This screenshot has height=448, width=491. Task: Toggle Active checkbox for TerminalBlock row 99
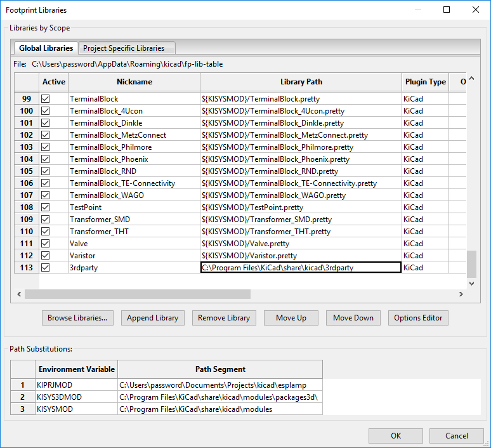(46, 99)
